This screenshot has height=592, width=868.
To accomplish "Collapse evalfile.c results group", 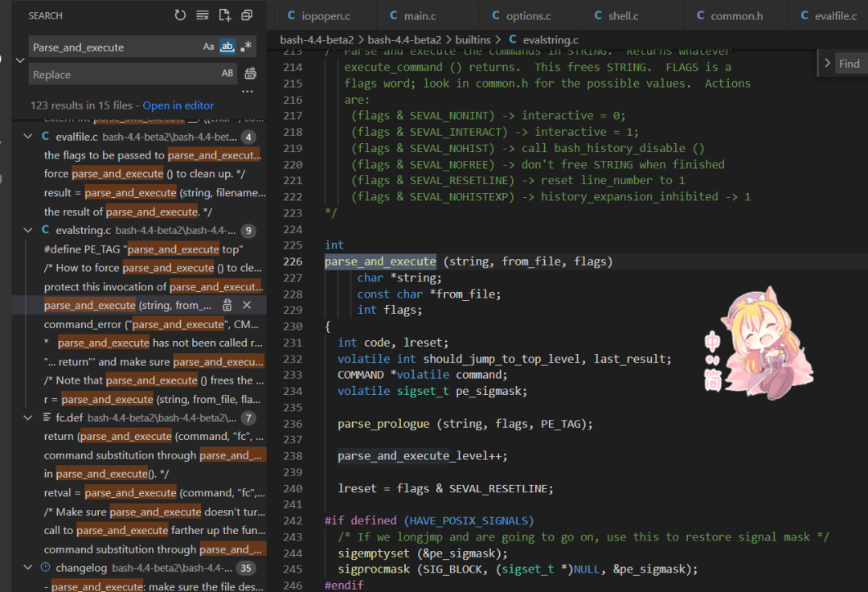I will [28, 136].
